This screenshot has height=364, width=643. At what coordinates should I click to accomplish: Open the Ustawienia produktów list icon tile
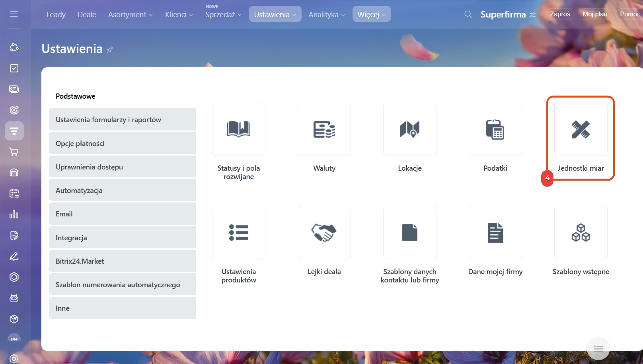point(239,232)
